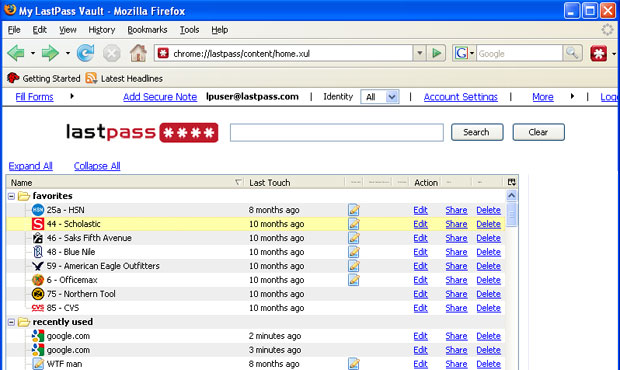Open the Help menu
This screenshot has height=370, width=620.
point(219,30)
